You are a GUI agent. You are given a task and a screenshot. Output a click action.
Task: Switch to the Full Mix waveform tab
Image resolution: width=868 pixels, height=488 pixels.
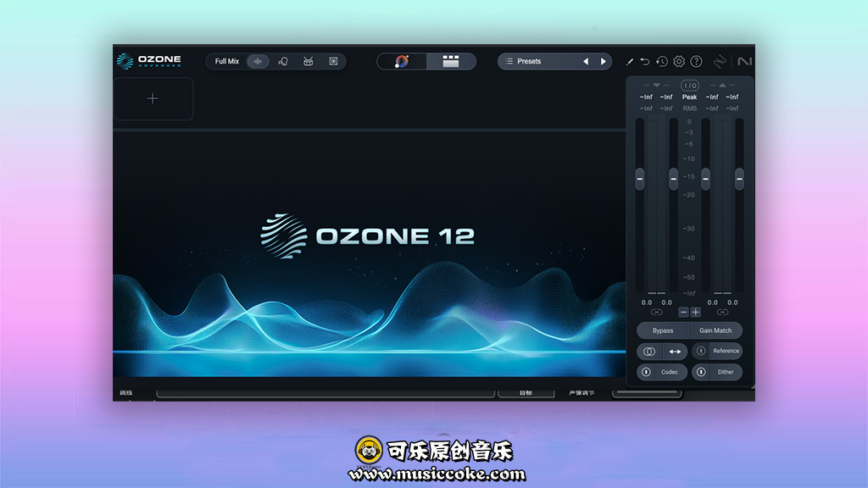[258, 61]
